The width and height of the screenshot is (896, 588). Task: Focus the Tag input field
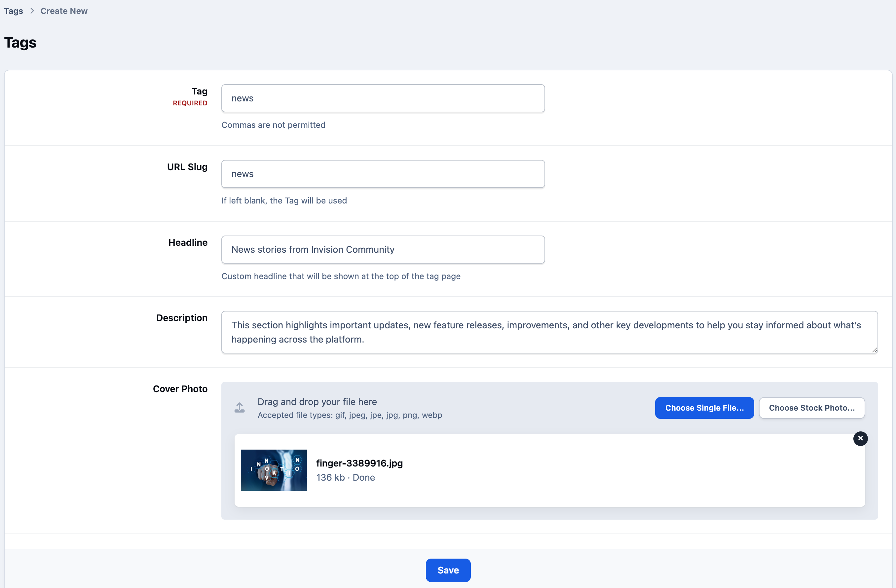(383, 98)
